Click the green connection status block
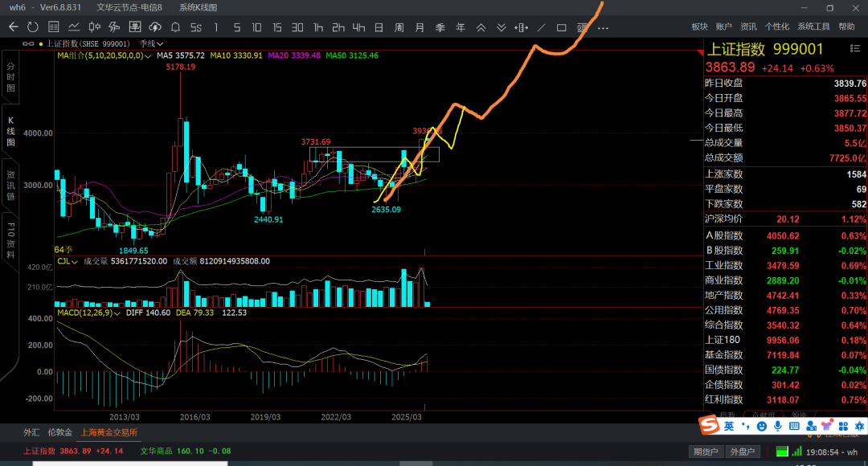Viewport: 868px width, 466px height. 782,452
